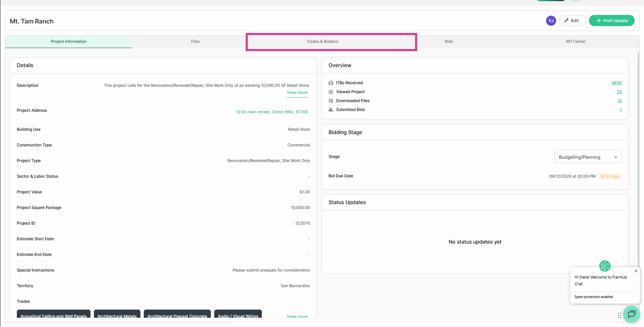The width and height of the screenshot is (644, 327).
Task: Open the 4834 ITBs Received count
Action: (616, 83)
